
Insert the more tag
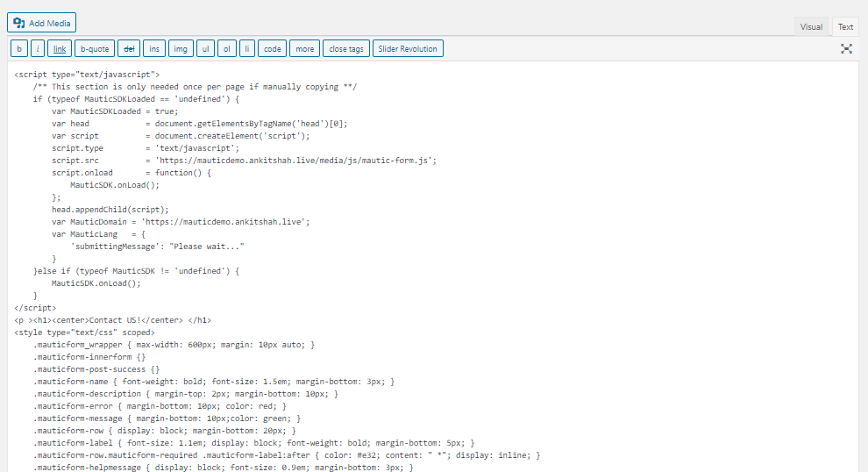pyautogui.click(x=304, y=49)
